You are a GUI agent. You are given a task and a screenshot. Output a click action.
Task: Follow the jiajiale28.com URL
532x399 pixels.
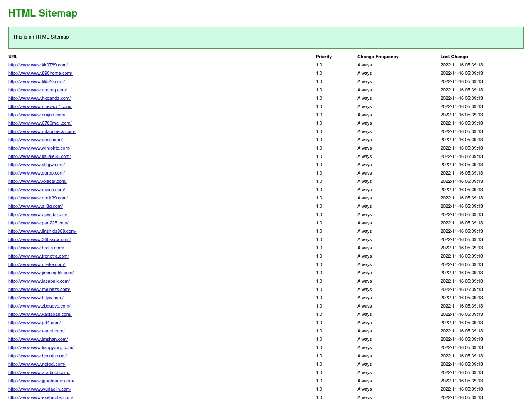click(x=40, y=156)
